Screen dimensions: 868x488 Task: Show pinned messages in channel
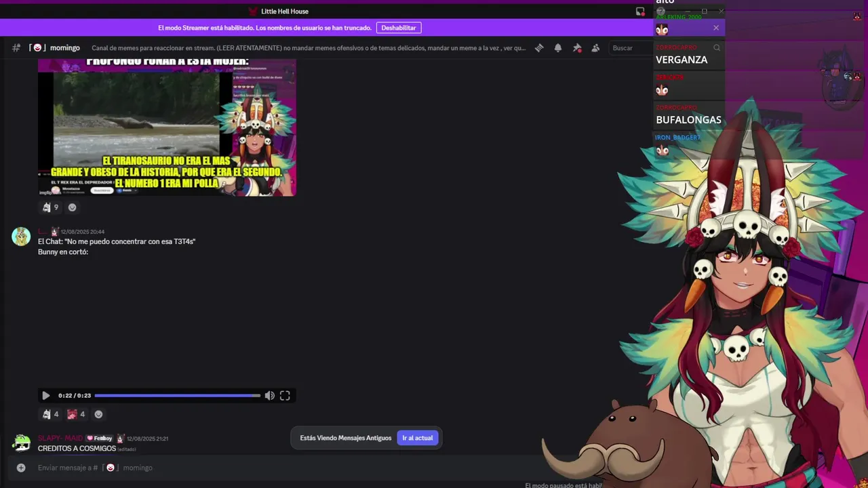click(577, 48)
